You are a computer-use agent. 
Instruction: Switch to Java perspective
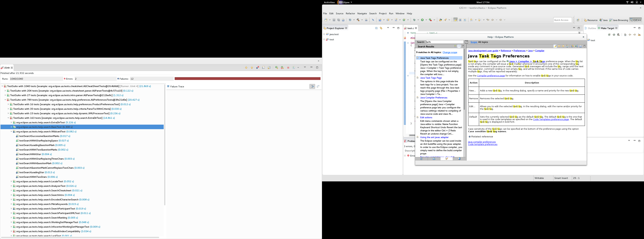point(603,20)
